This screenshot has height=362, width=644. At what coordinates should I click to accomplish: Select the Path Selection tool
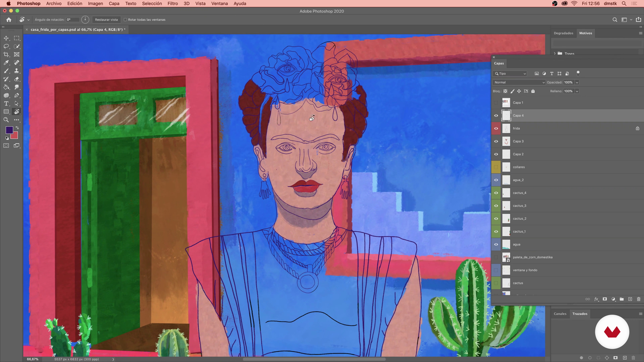coord(16,103)
